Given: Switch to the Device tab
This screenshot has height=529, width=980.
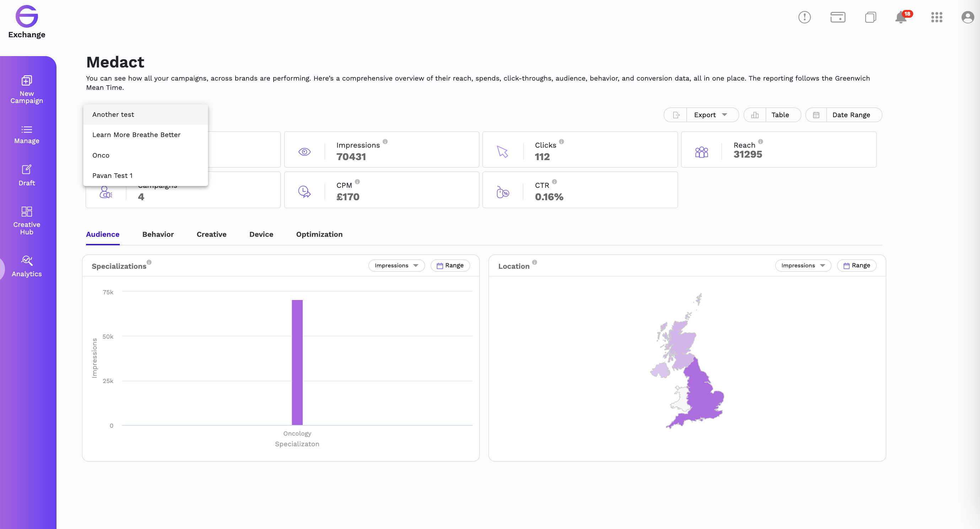Looking at the screenshot, I should coord(261,234).
